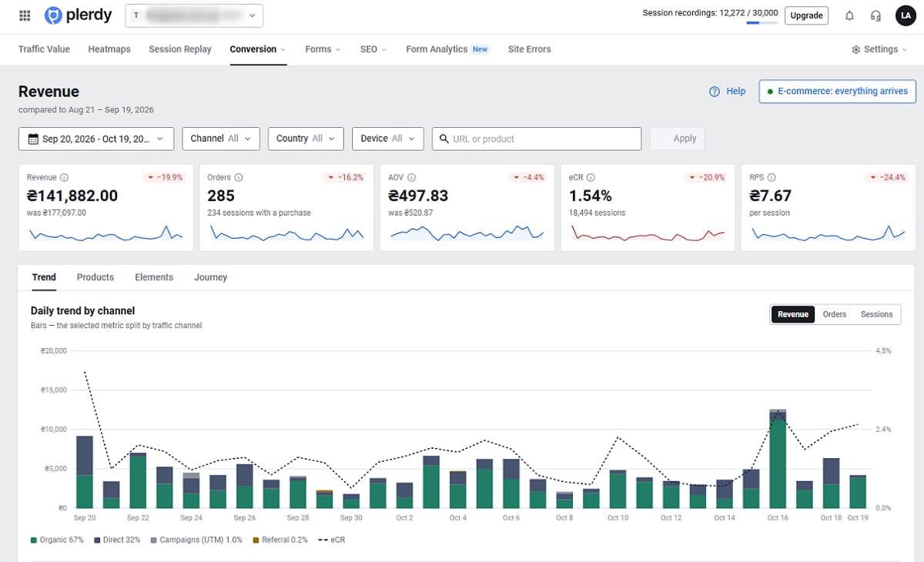924x562 pixels.
Task: Go to Session Replay
Action: tap(180, 49)
